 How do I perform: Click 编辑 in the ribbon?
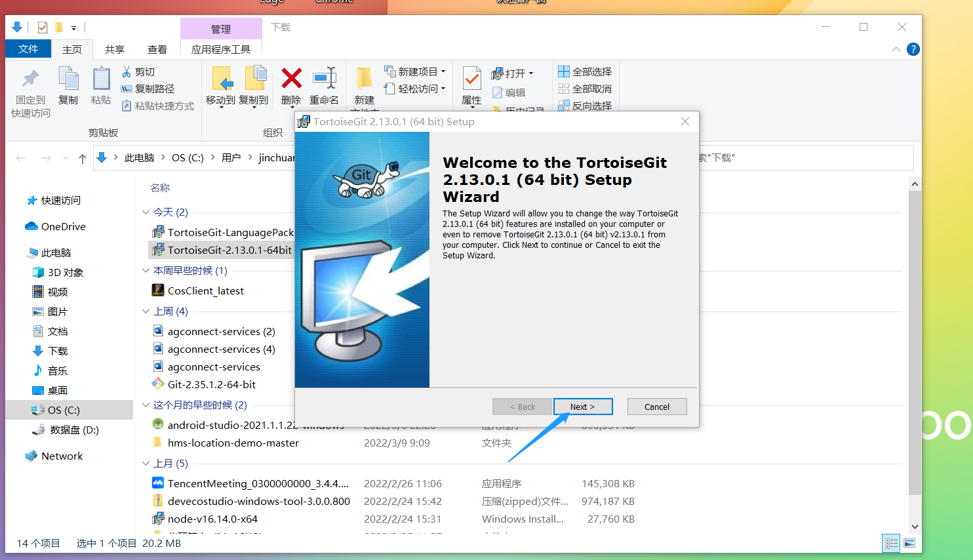[509, 92]
